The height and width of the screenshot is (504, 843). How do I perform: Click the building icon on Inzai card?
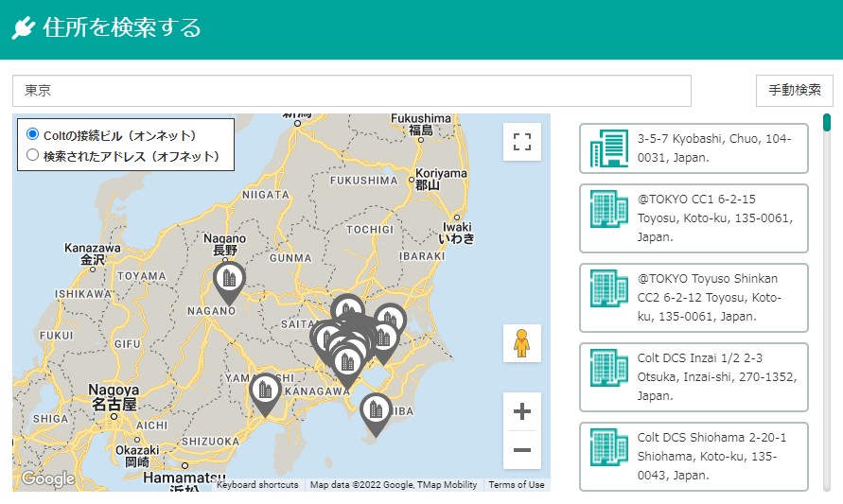608,368
